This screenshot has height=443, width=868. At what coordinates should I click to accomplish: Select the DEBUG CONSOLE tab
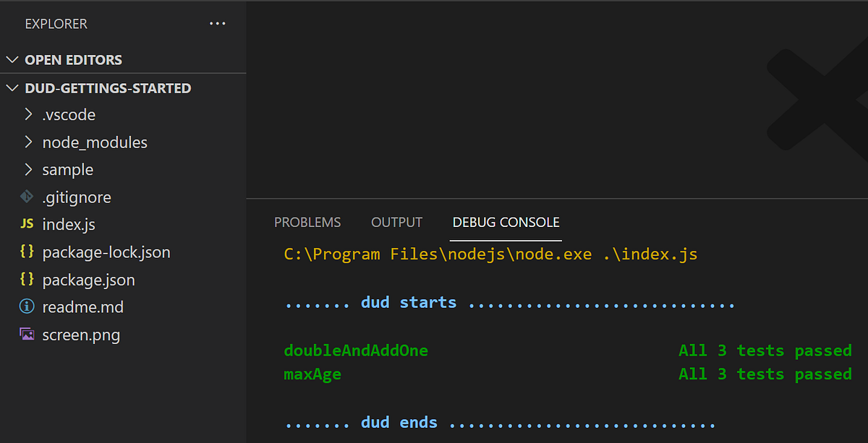point(505,222)
